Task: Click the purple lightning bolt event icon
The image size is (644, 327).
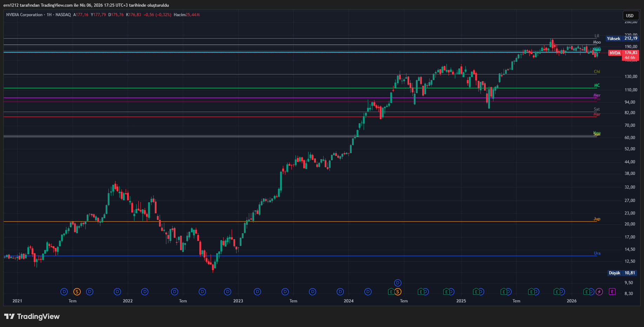Action: point(599,292)
